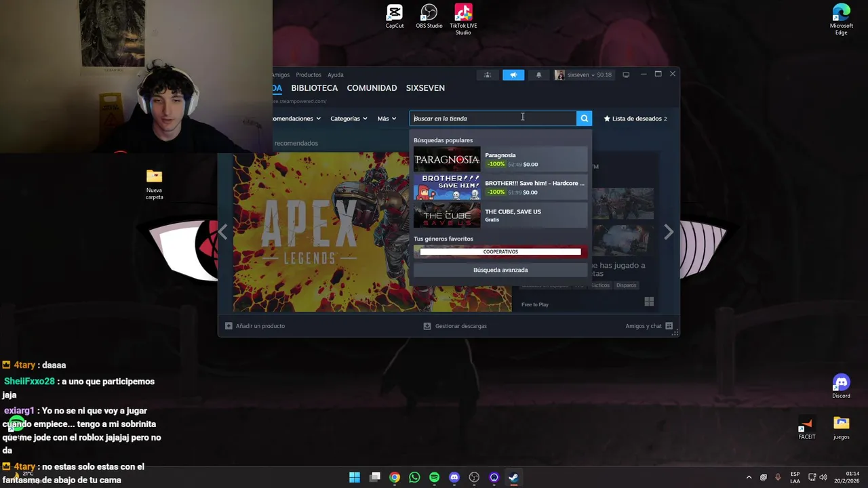The height and width of the screenshot is (488, 868).
Task: Open Spotify from the taskbar
Action: 435,477
